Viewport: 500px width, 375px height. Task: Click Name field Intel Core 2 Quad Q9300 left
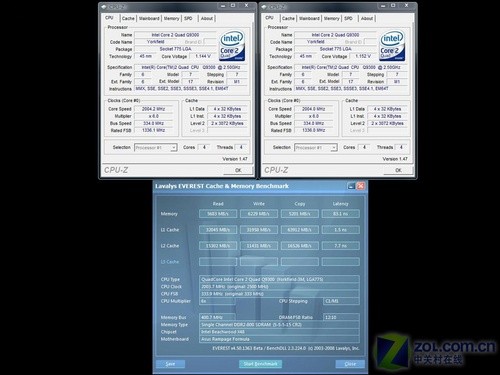point(175,35)
